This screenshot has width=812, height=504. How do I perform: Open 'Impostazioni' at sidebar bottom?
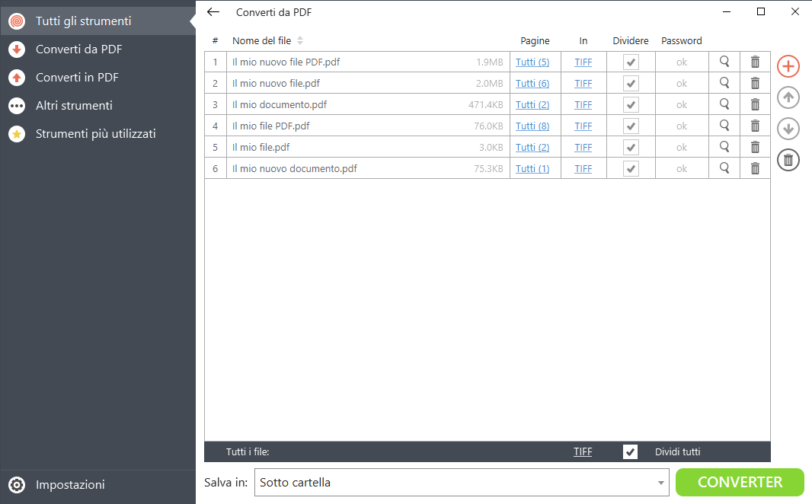98,485
